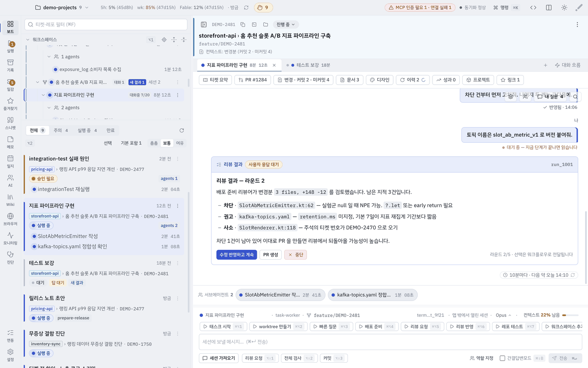Open the more options menu in the ticket header
The image size is (588, 368).
coord(577,25)
